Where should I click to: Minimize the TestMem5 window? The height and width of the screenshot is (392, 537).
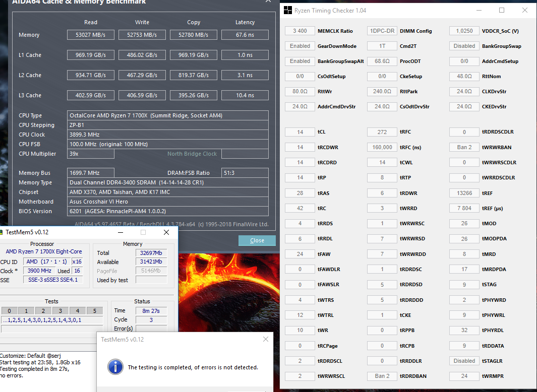tap(121, 232)
